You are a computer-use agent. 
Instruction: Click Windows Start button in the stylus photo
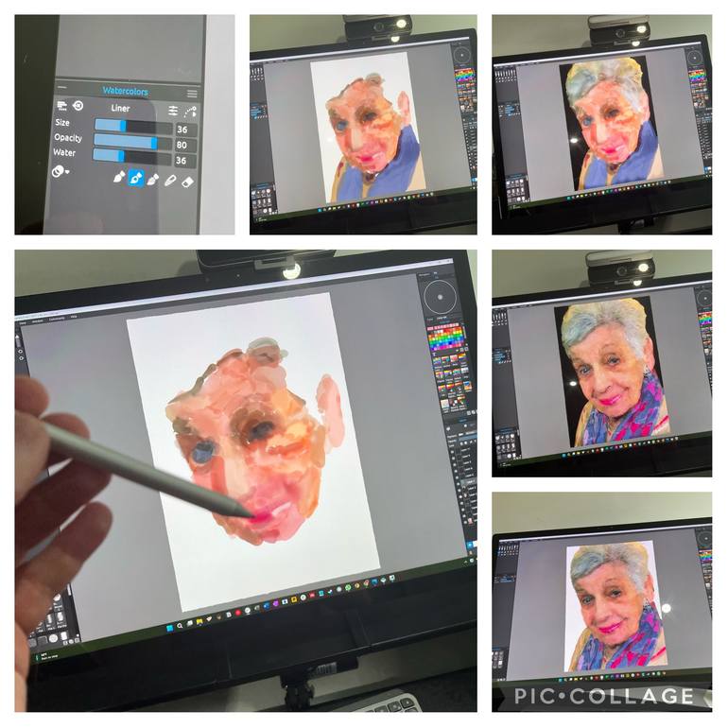click(x=170, y=628)
